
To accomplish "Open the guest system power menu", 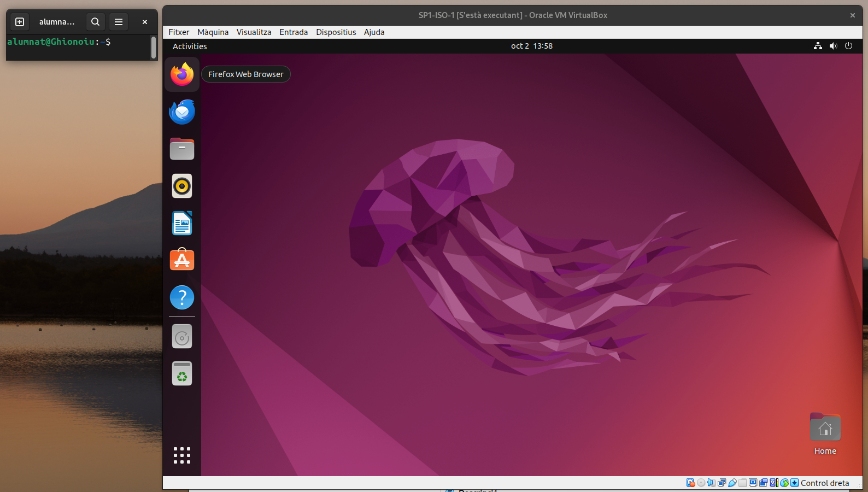I will pyautogui.click(x=848, y=46).
